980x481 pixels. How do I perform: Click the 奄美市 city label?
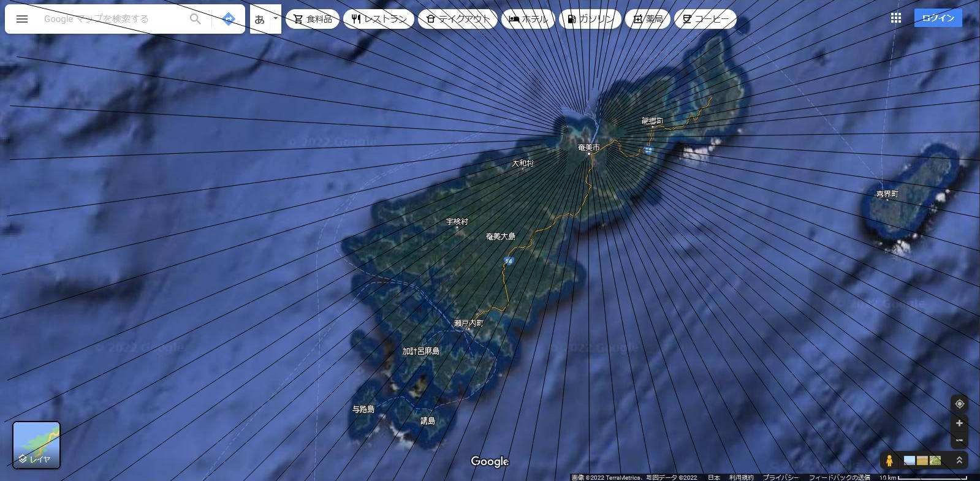[589, 148]
